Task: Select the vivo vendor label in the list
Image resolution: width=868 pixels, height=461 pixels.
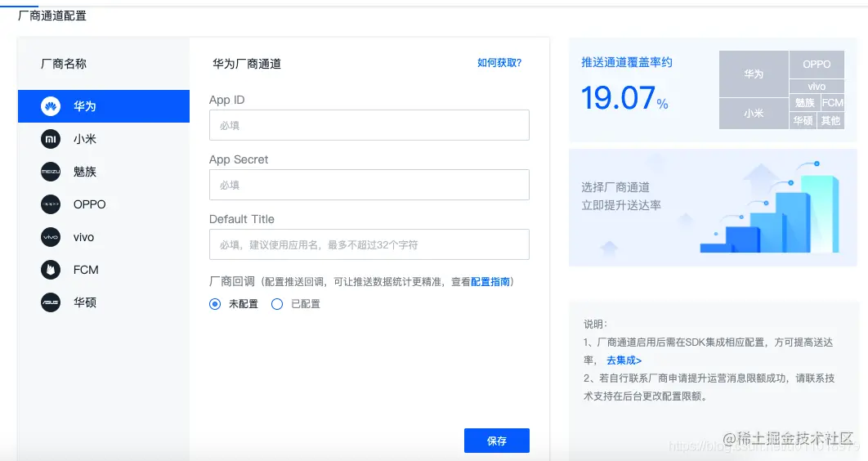Action: [83, 237]
